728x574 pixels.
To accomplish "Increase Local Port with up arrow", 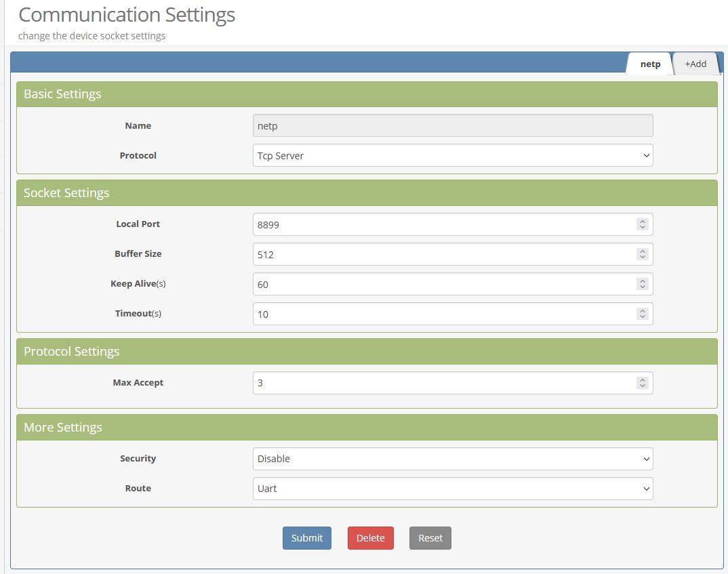I will (x=643, y=222).
